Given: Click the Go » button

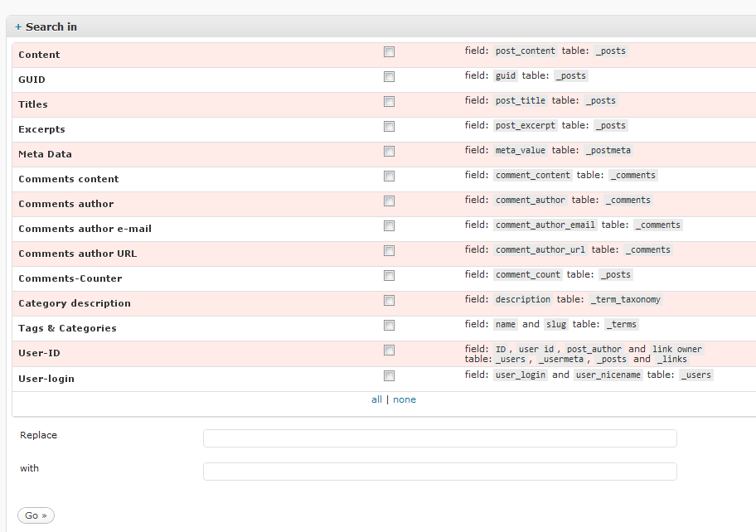Looking at the screenshot, I should pyautogui.click(x=36, y=515).
